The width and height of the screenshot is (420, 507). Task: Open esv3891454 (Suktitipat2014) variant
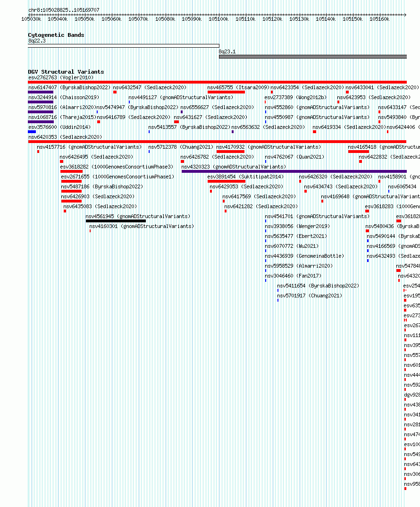coord(245,177)
